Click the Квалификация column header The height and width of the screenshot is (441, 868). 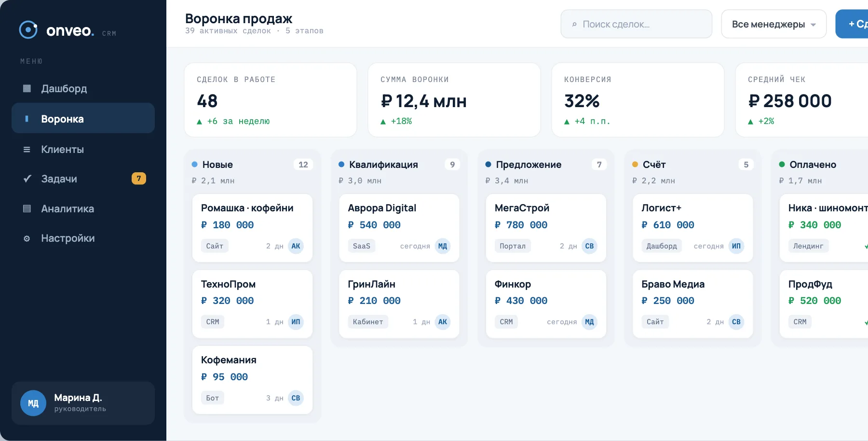pos(383,165)
